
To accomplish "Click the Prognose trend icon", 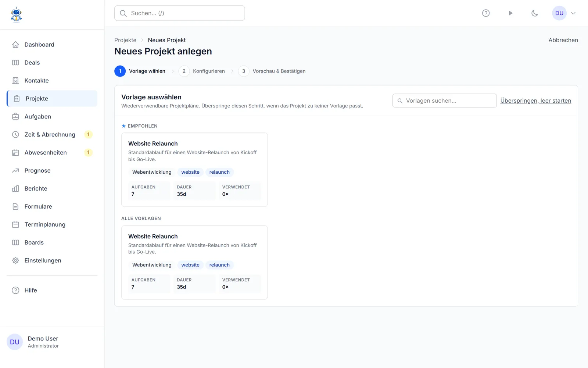I will tap(15, 171).
